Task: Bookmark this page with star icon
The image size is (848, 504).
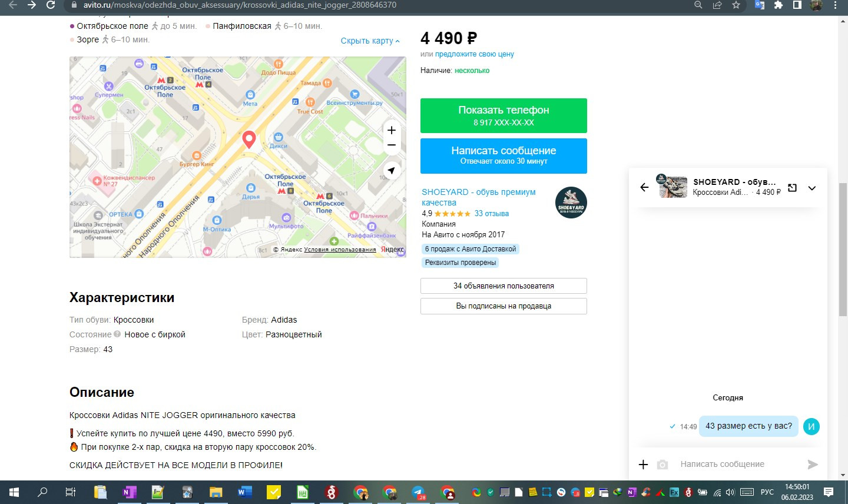Action: pos(736,5)
